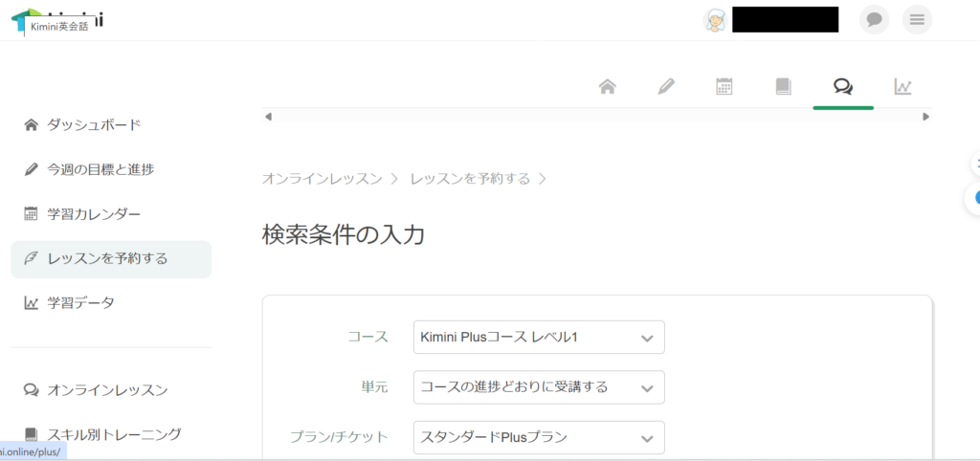The height and width of the screenshot is (461, 980).
Task: Click the home icon in top navigation
Action: [x=608, y=86]
